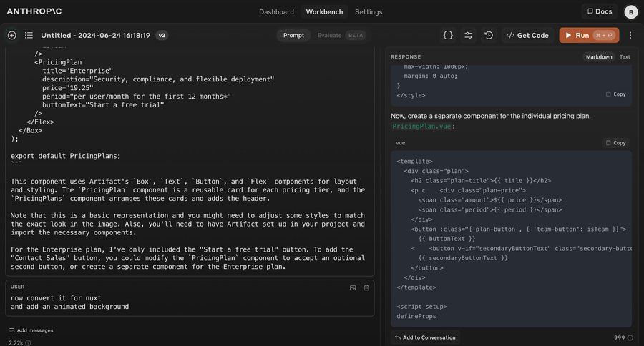Click Add to Conversation
This screenshot has height=346, width=644.
pos(426,337)
